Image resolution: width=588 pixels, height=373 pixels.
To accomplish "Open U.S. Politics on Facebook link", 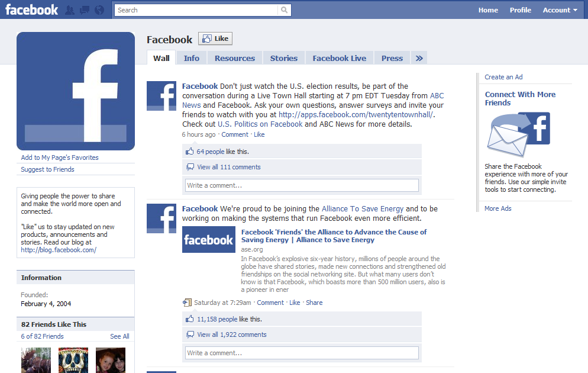I will [260, 124].
